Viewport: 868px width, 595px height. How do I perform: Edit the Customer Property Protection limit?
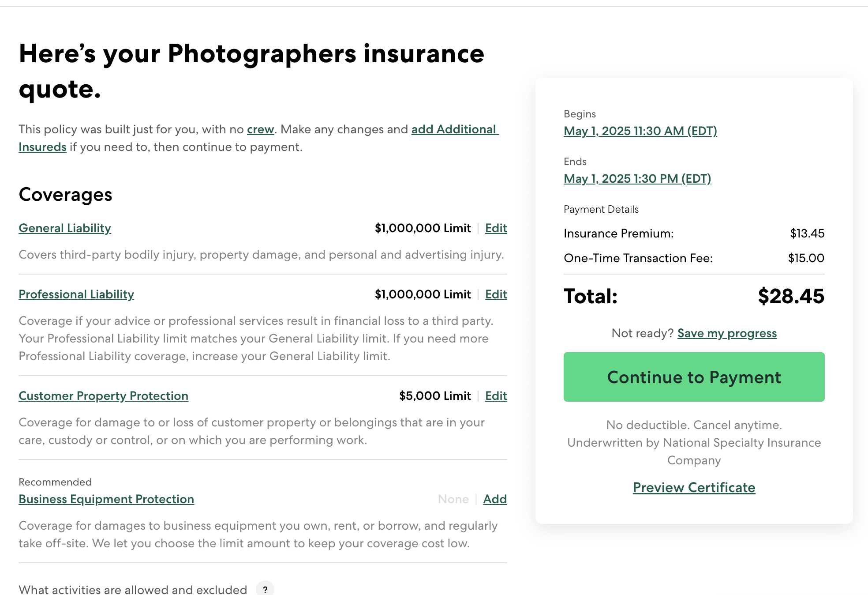[496, 396]
